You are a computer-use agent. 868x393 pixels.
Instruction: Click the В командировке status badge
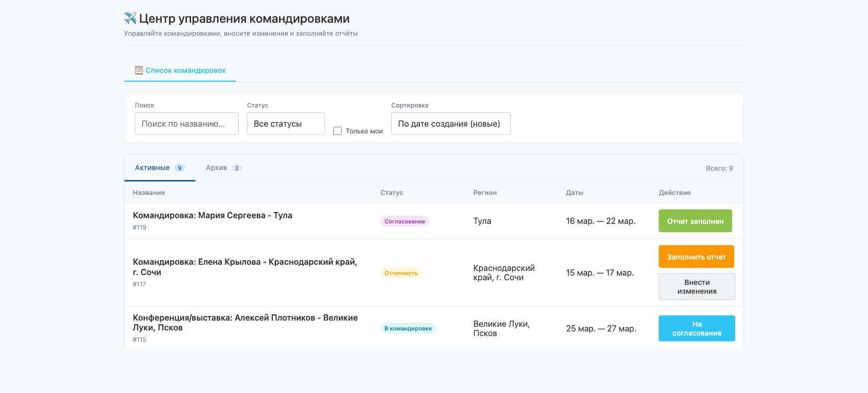408,328
